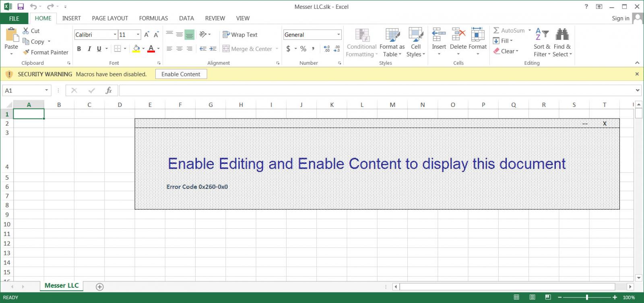Expand the formula bar
The width and height of the screenshot is (644, 303).
pyautogui.click(x=637, y=90)
